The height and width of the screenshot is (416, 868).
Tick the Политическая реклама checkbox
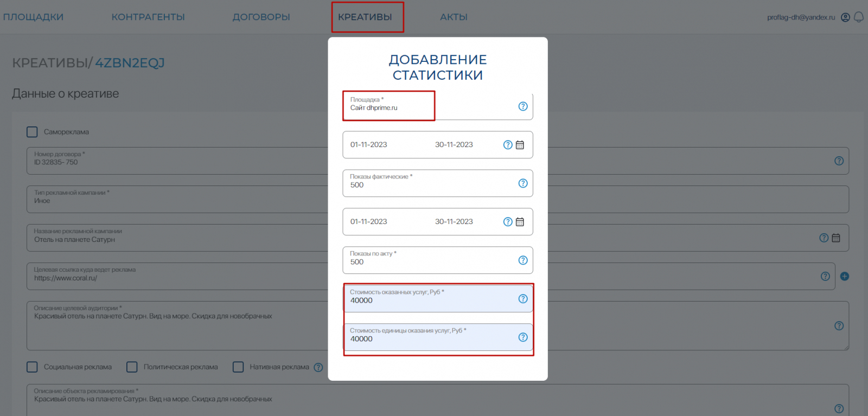pyautogui.click(x=132, y=367)
